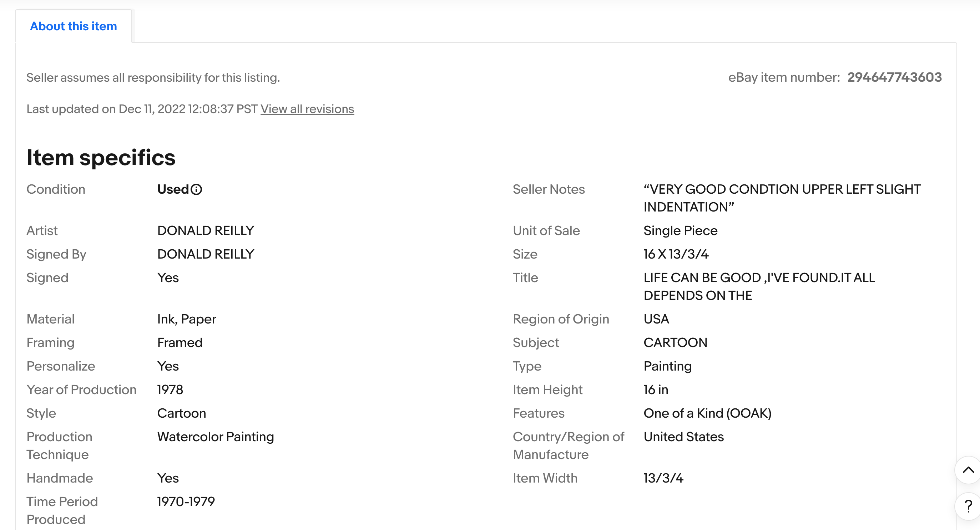Click the Single Piece unit of sale value

[x=680, y=231]
